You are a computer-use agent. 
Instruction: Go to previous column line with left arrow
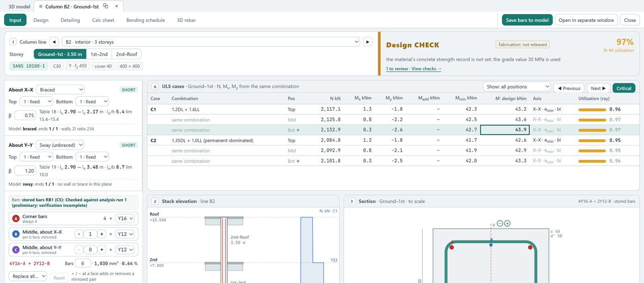tap(54, 42)
